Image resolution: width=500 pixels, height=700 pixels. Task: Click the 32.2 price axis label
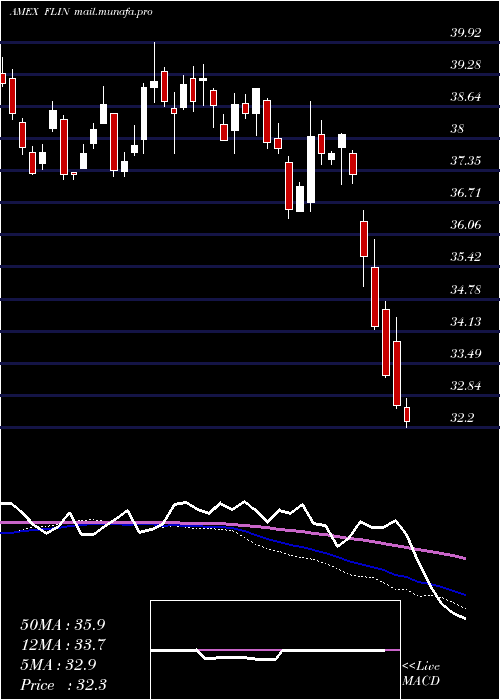462,418
